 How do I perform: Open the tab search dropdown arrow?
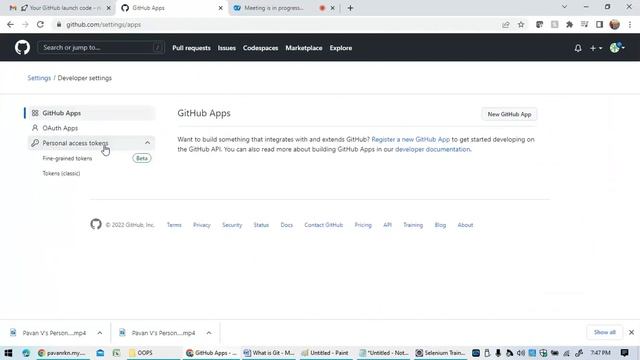564,7
